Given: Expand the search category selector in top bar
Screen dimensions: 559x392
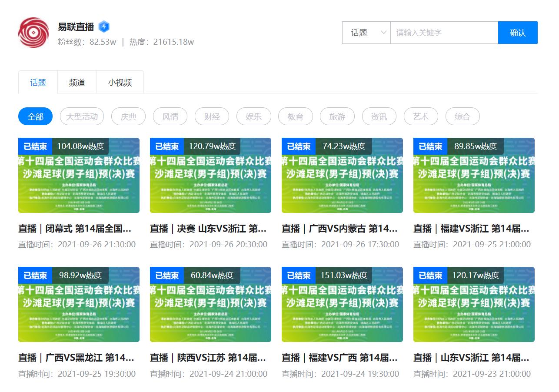Looking at the screenshot, I should pyautogui.click(x=366, y=33).
